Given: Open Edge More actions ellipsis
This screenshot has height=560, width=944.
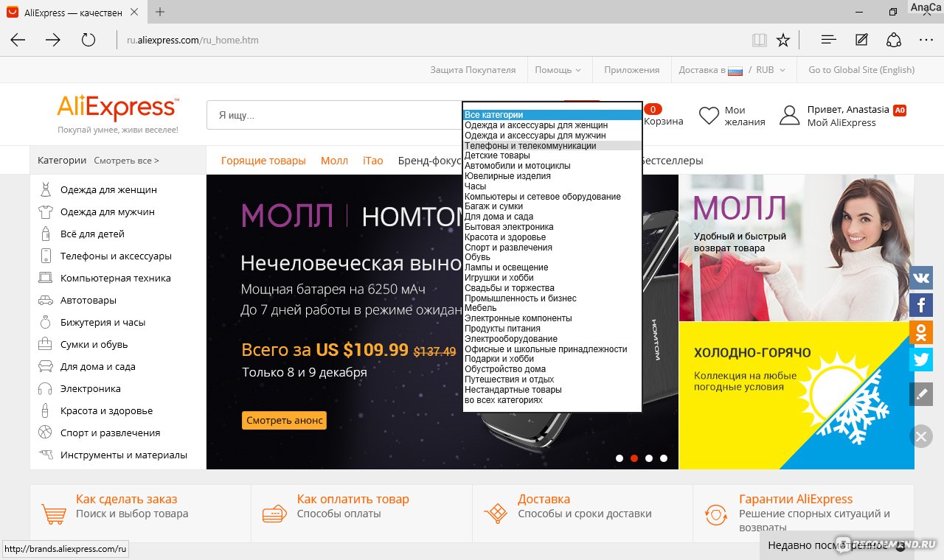Looking at the screenshot, I should 927,41.
